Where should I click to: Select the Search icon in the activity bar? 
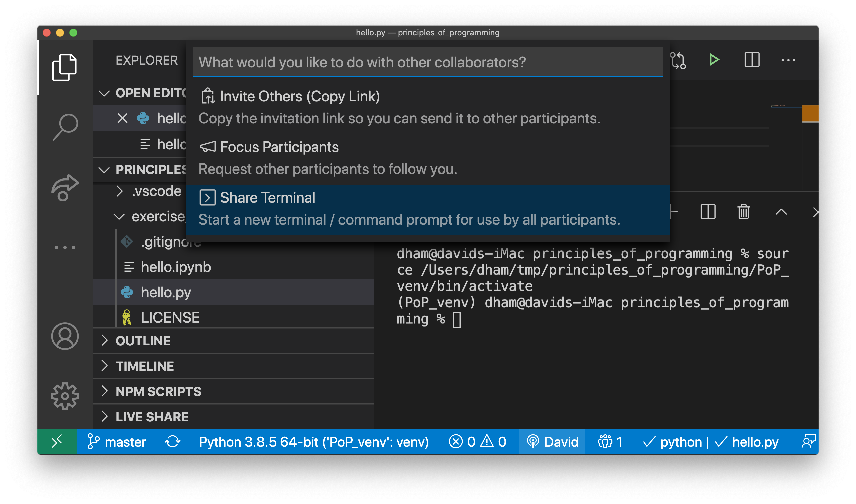tap(65, 126)
